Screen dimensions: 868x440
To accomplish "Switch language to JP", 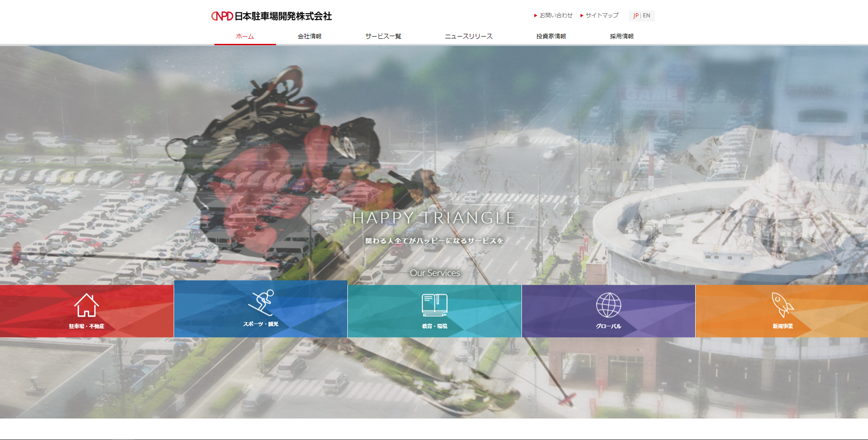I will tap(636, 16).
